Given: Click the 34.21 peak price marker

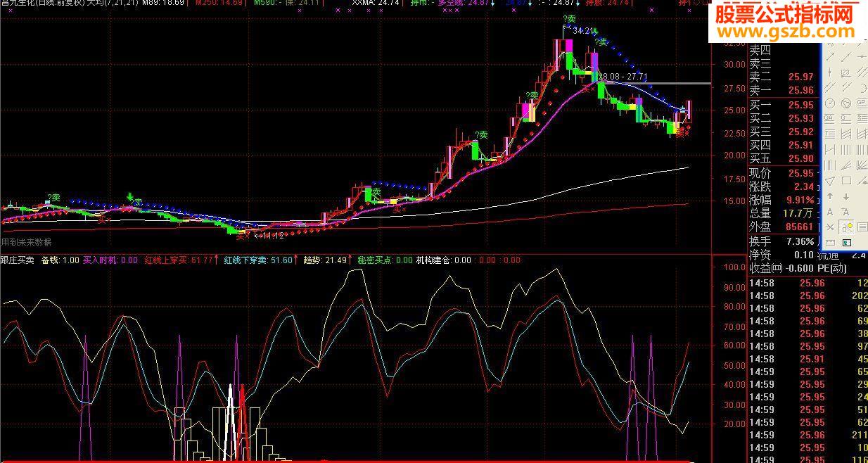Looking at the screenshot, I should (584, 31).
